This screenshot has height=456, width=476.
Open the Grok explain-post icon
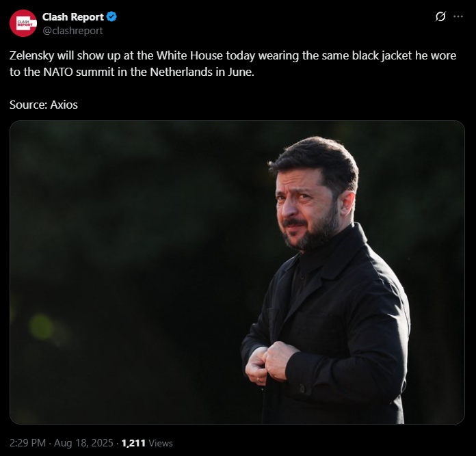coord(440,16)
